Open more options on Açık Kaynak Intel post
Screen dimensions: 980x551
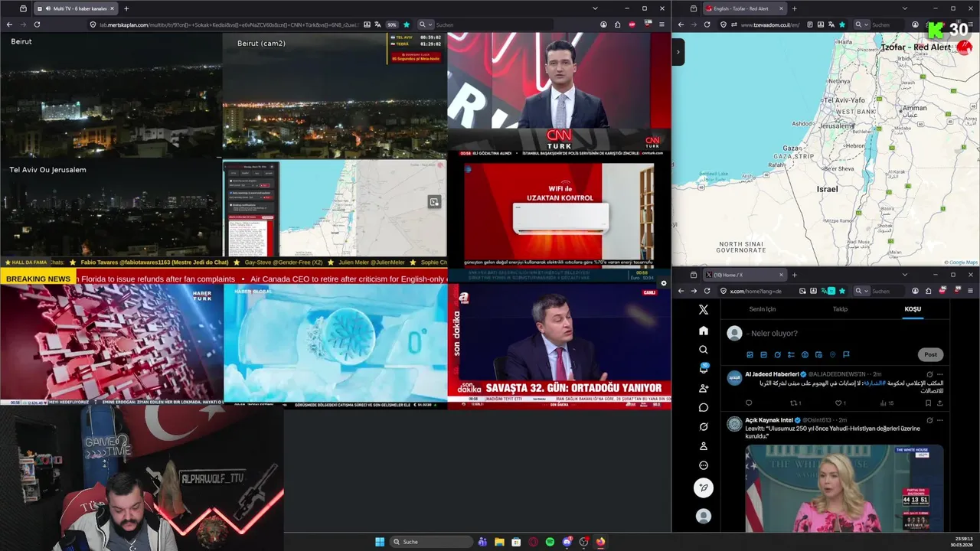coord(940,420)
